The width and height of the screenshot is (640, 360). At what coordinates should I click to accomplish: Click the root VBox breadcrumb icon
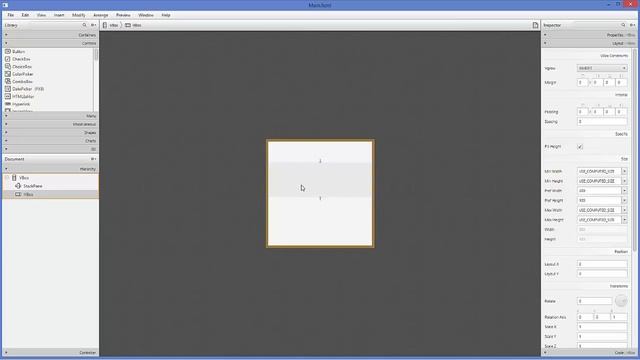pyautogui.click(x=105, y=25)
